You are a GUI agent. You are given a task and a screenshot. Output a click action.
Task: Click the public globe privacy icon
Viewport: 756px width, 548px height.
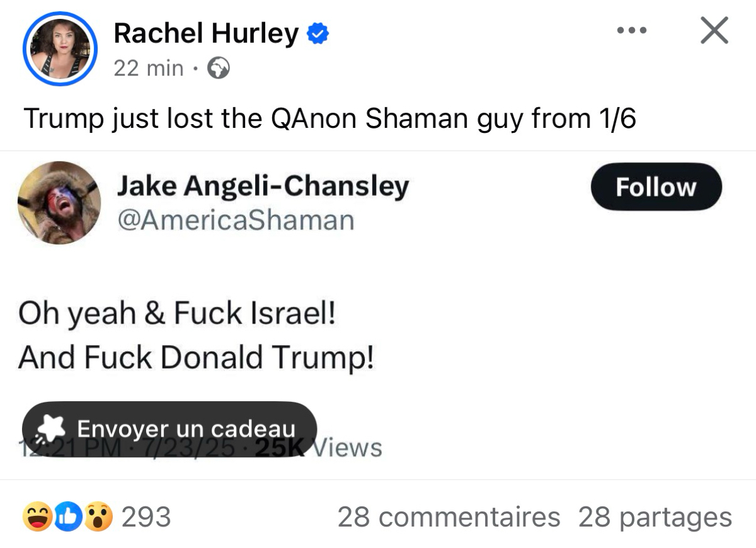coord(219,67)
